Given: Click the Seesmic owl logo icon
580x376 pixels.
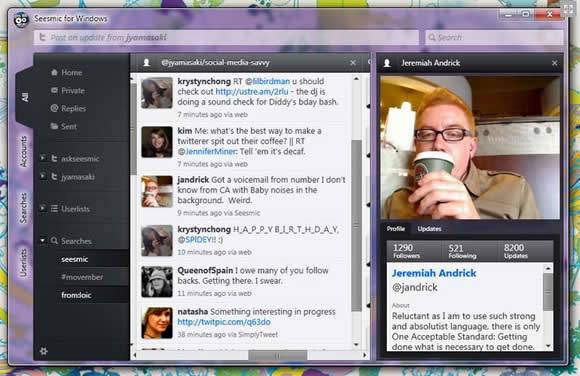Looking at the screenshot, I should coord(21,20).
